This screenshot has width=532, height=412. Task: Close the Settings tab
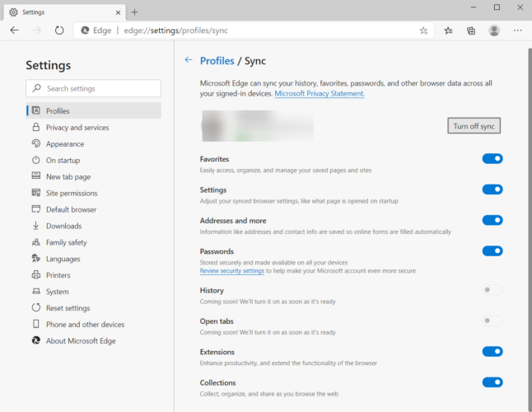click(118, 12)
